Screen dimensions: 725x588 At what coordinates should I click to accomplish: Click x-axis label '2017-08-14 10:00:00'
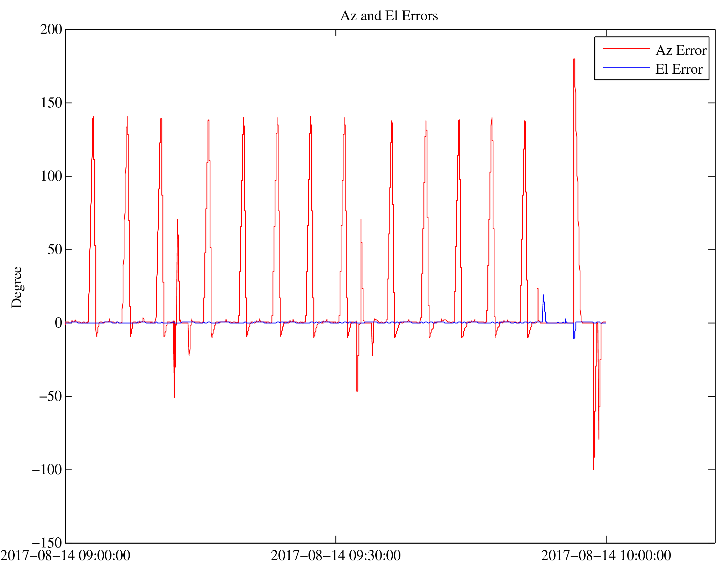click(x=606, y=556)
